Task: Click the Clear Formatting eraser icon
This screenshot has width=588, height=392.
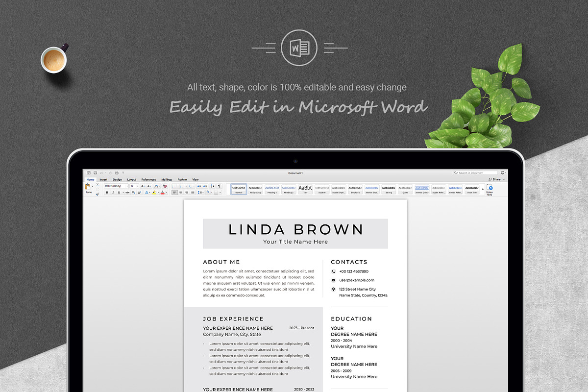Action: [x=165, y=186]
